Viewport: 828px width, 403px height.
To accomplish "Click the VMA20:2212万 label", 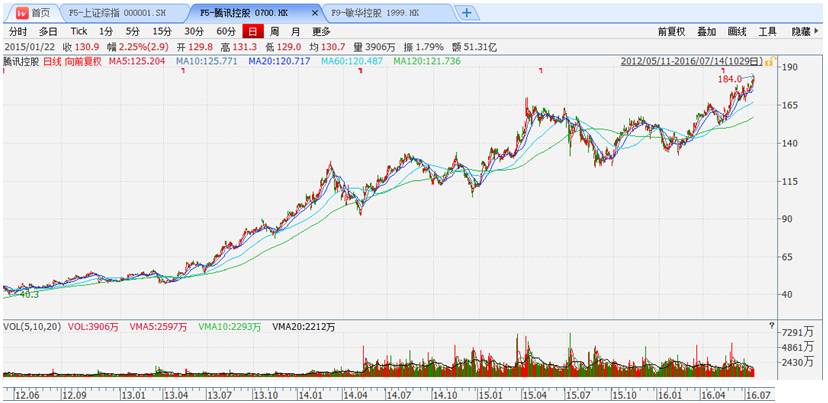I will [304, 327].
